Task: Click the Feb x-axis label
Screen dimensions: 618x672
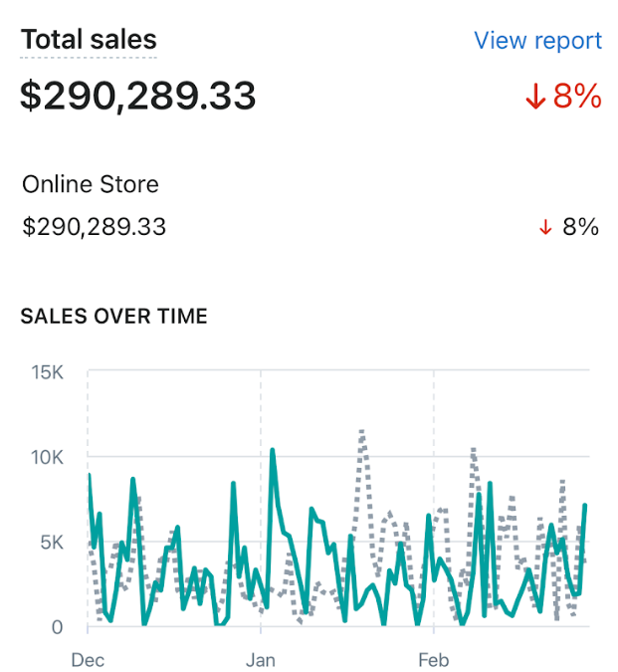Action: pos(434,660)
